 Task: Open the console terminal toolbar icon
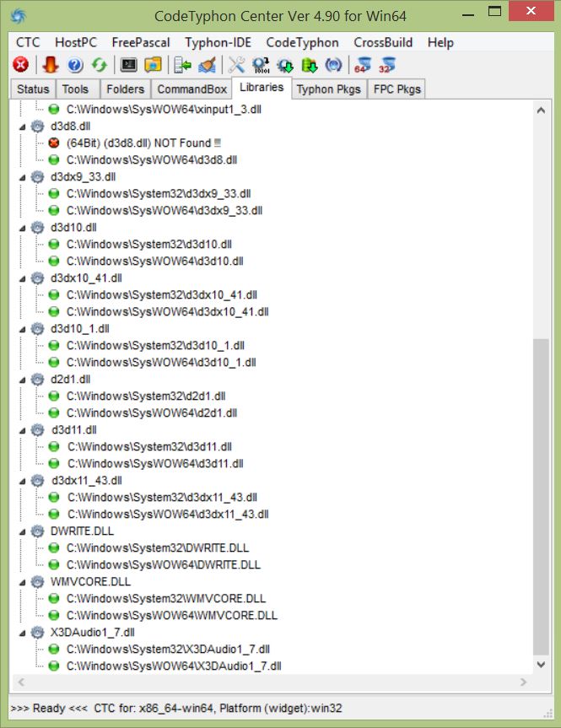tap(128, 65)
